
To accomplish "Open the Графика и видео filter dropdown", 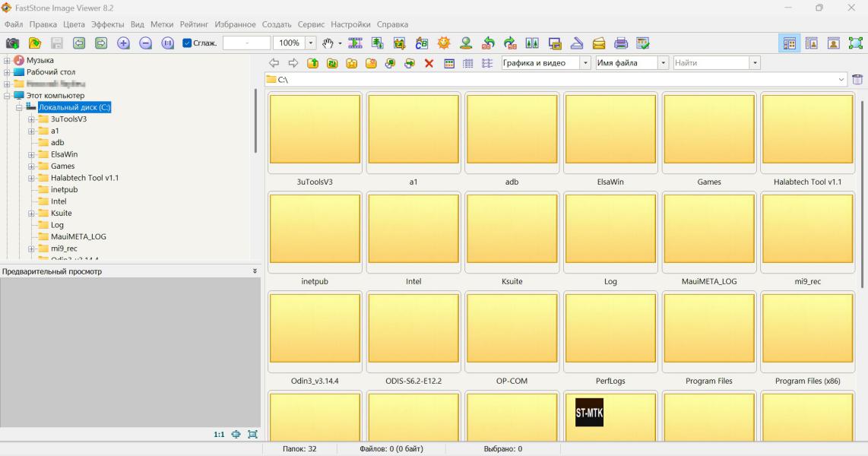I will 585,63.
